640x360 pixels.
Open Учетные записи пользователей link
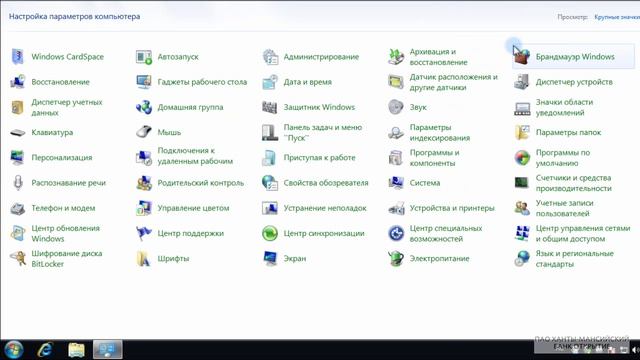(564, 208)
